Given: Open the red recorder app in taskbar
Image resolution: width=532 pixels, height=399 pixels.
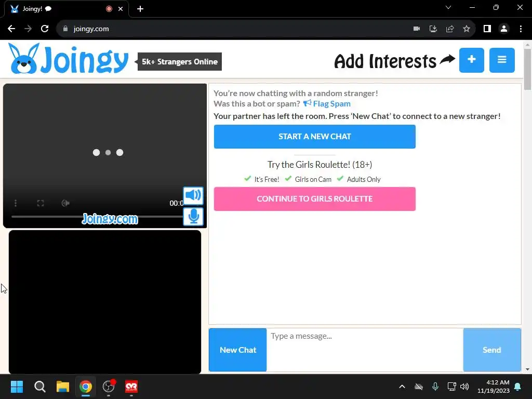Looking at the screenshot, I should point(131,387).
